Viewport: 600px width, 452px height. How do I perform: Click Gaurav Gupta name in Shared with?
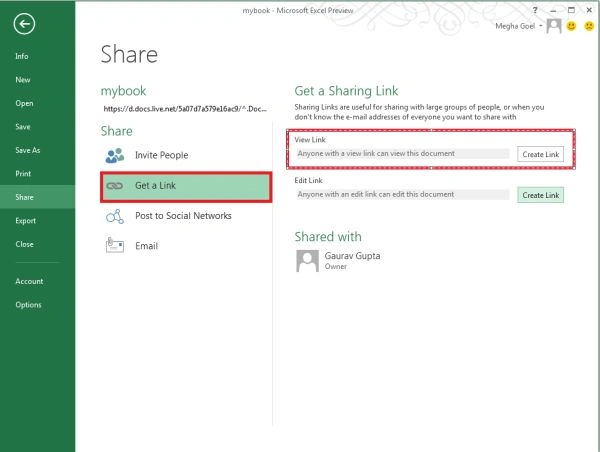point(352,256)
